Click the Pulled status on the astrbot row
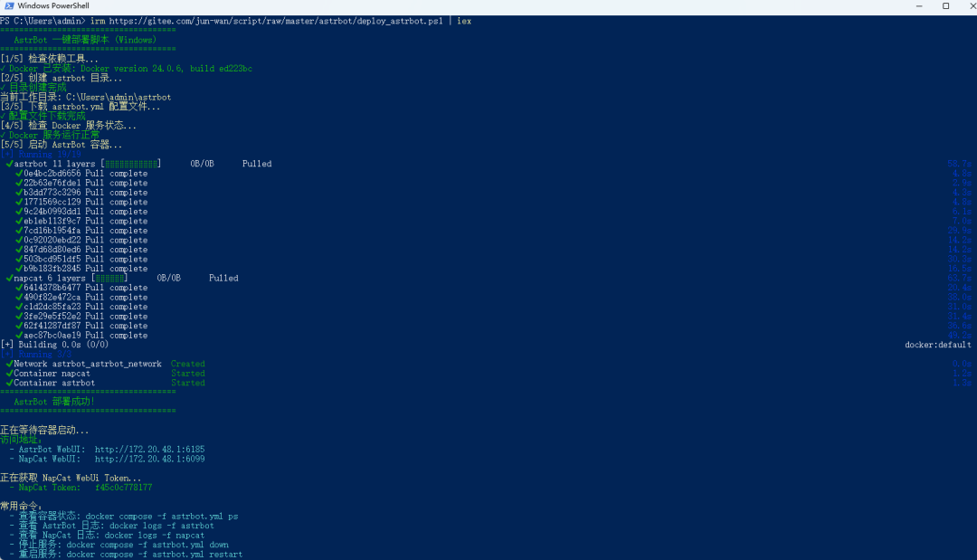This screenshot has width=977, height=560. click(x=257, y=164)
